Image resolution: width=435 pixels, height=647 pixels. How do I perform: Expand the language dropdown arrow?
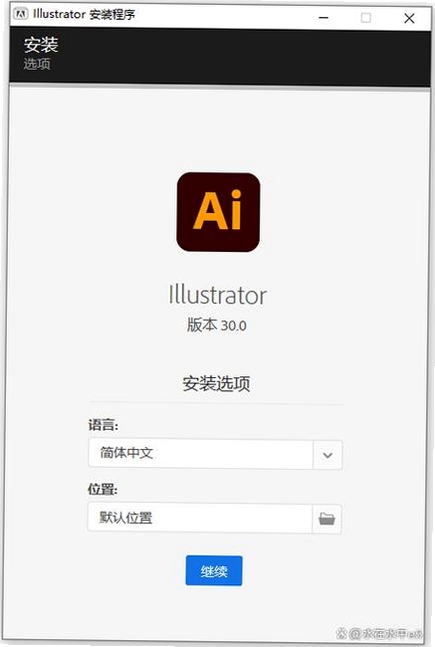click(328, 455)
